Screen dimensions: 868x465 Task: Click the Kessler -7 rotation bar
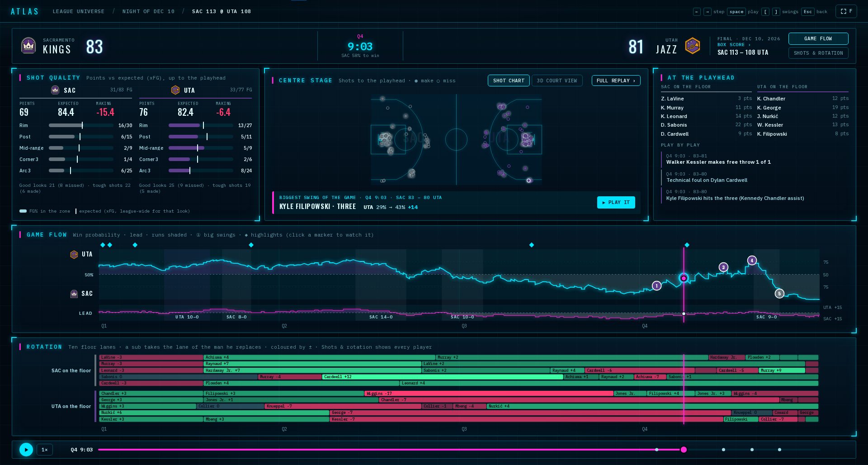coord(526,419)
